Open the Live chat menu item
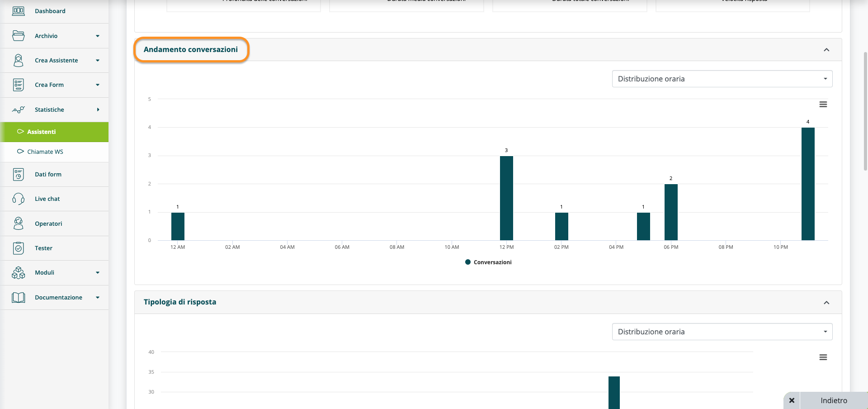 (x=54, y=199)
